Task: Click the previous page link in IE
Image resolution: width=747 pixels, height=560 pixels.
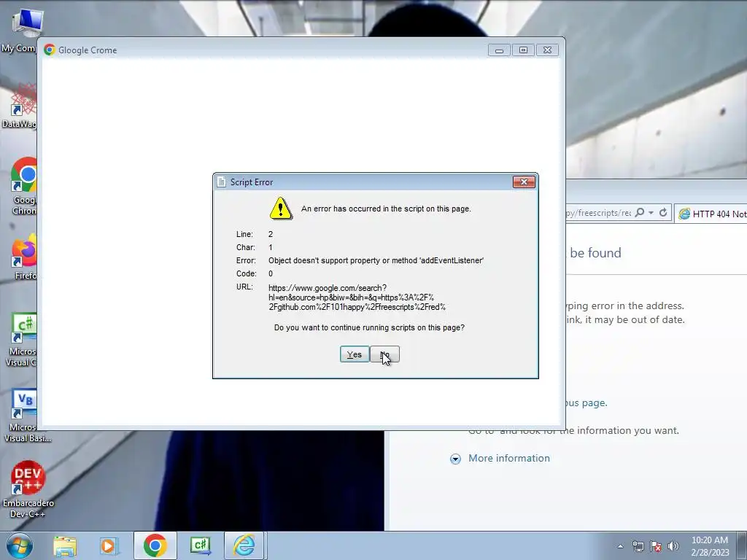Action: pos(586,402)
